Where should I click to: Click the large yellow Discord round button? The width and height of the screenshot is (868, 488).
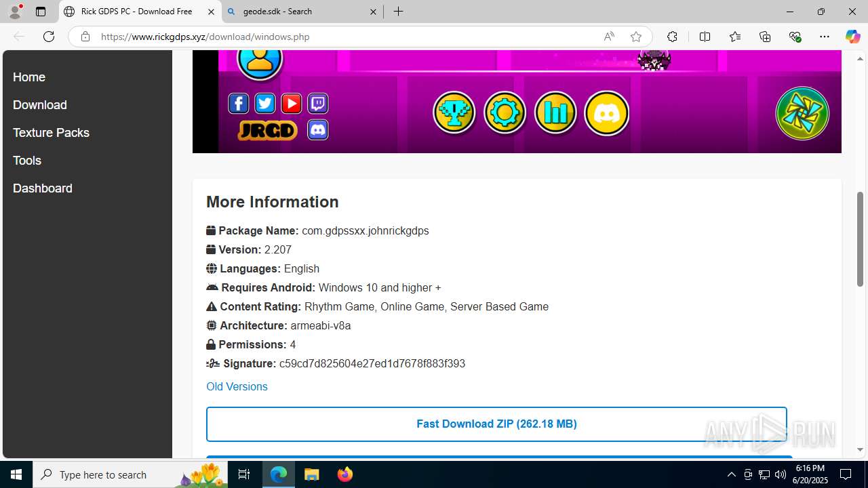pos(606,113)
